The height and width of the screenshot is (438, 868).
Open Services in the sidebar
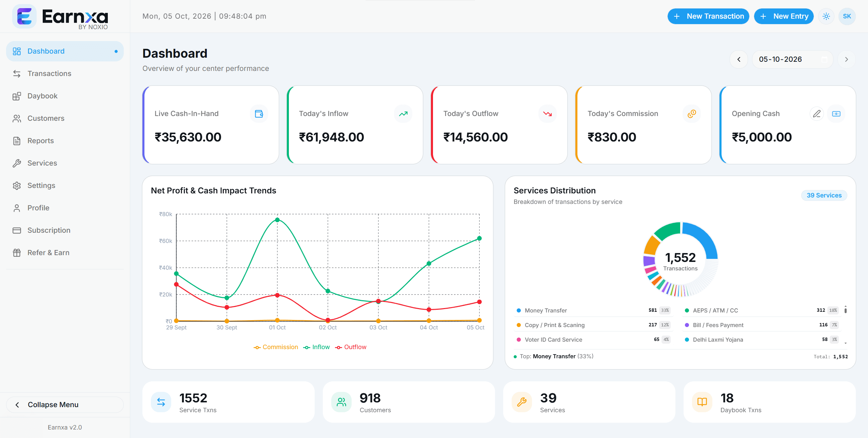pos(65,163)
